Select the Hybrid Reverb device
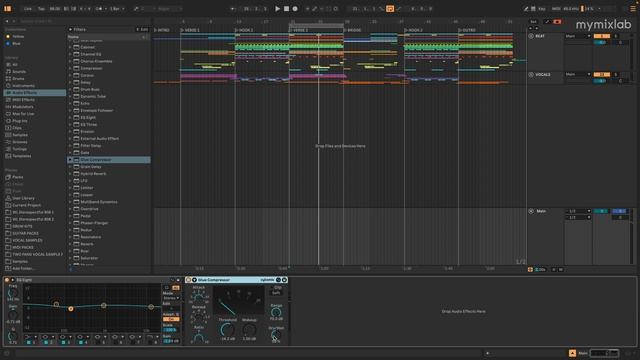Viewport: 640px width, 360px height. (x=93, y=173)
